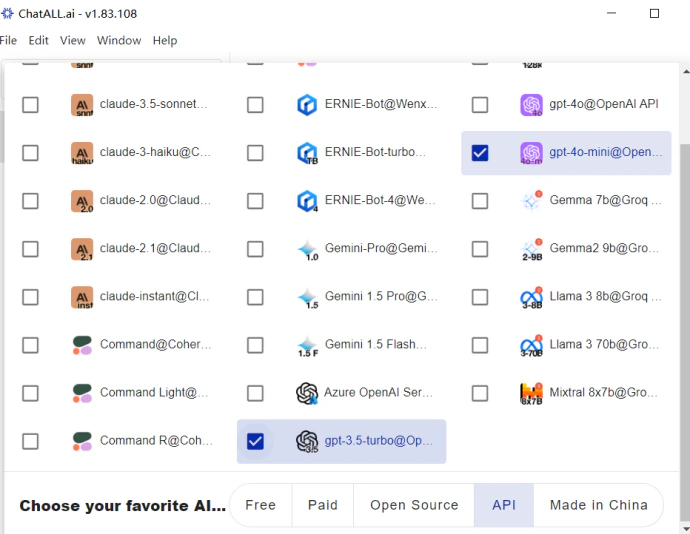The height and width of the screenshot is (534, 690).
Task: Click the Llama 3 70b icon
Action: tap(532, 346)
